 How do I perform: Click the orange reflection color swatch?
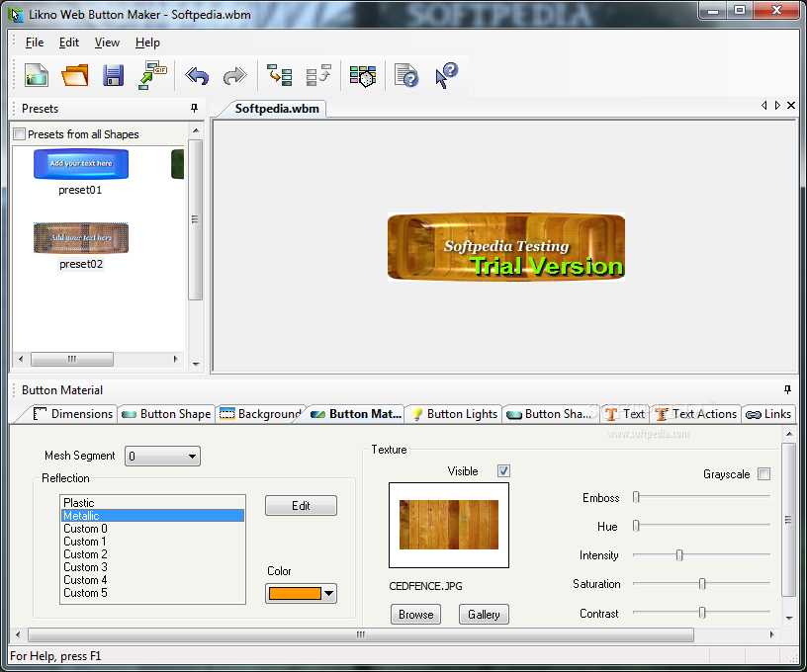(x=295, y=593)
